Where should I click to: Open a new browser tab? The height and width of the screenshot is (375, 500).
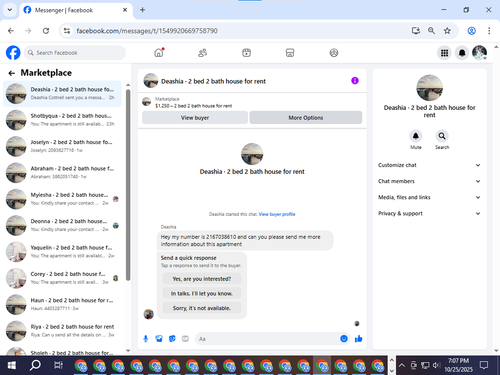[142, 10]
